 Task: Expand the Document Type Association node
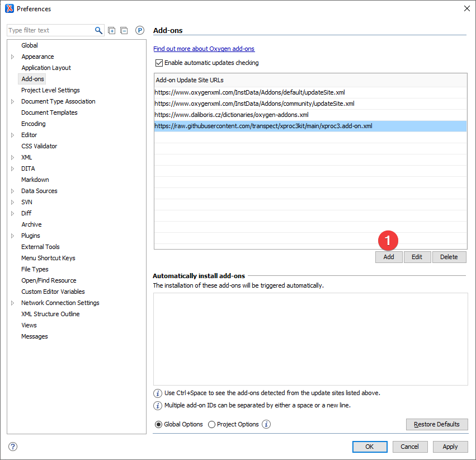[12, 101]
